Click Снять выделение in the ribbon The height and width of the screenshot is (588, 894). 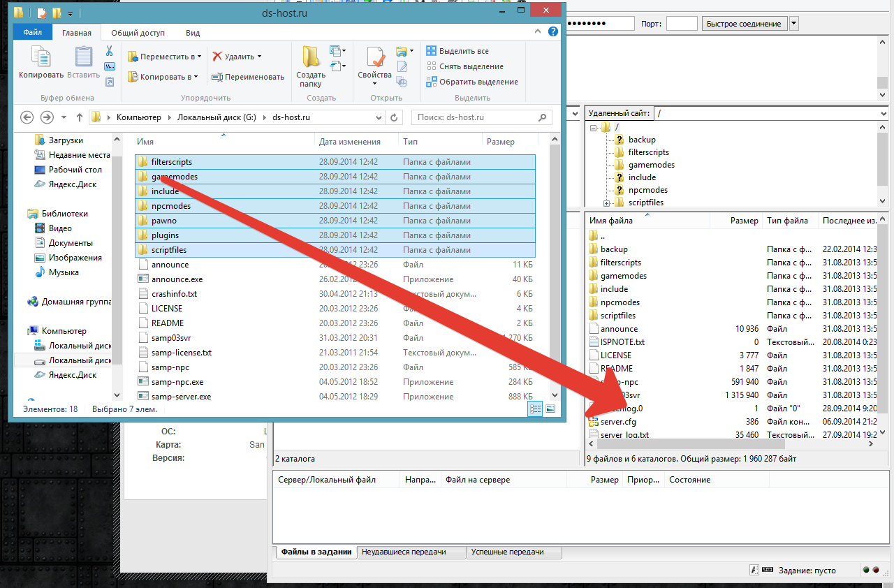click(x=464, y=66)
